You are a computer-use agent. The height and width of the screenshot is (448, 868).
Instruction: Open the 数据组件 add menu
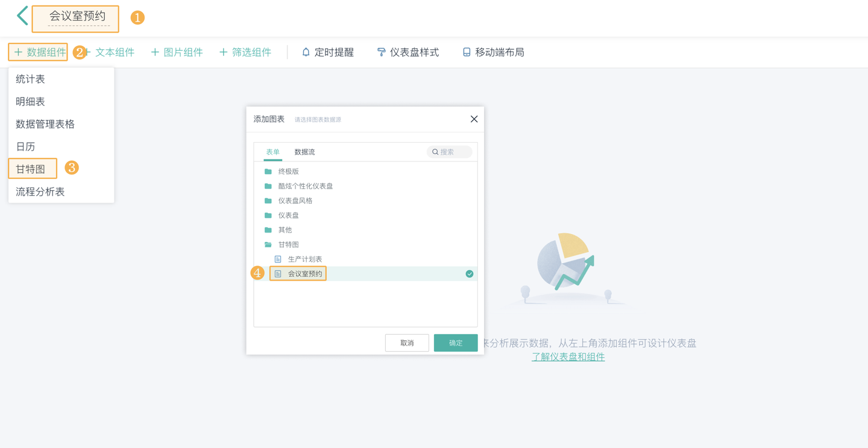pos(40,52)
